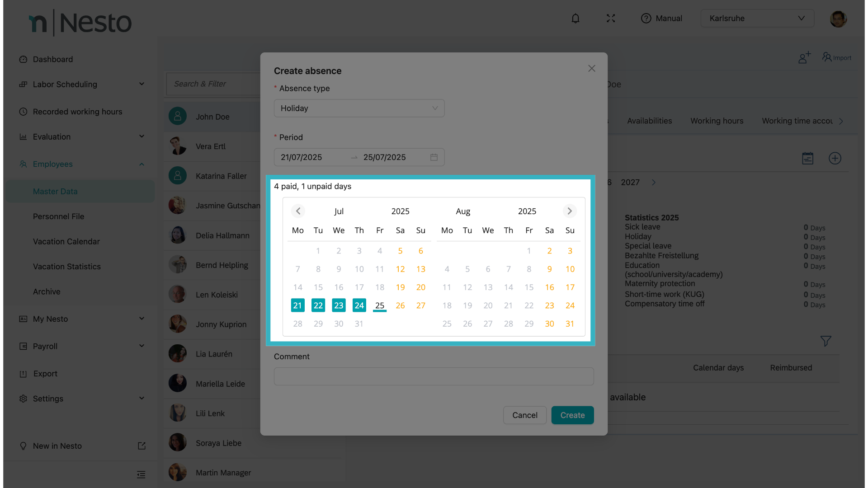Open the Karlsruhe location dropdown
Viewport: 868px width, 488px height.
click(757, 19)
